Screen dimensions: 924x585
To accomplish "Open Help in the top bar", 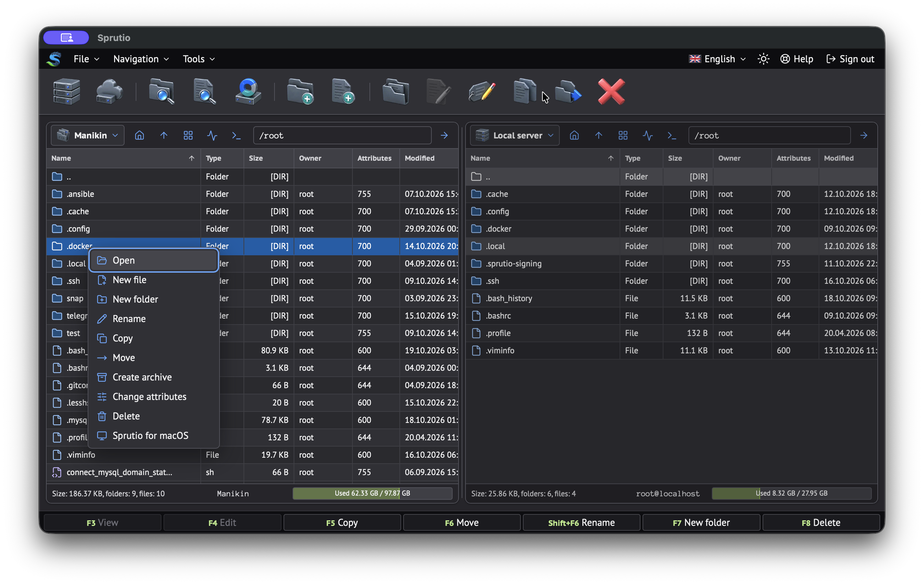I will [797, 59].
